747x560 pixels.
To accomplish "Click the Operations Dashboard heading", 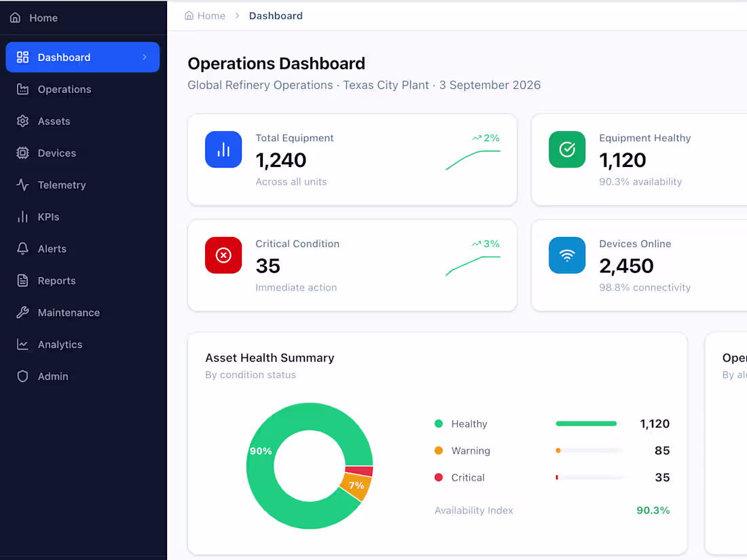I will [x=276, y=63].
